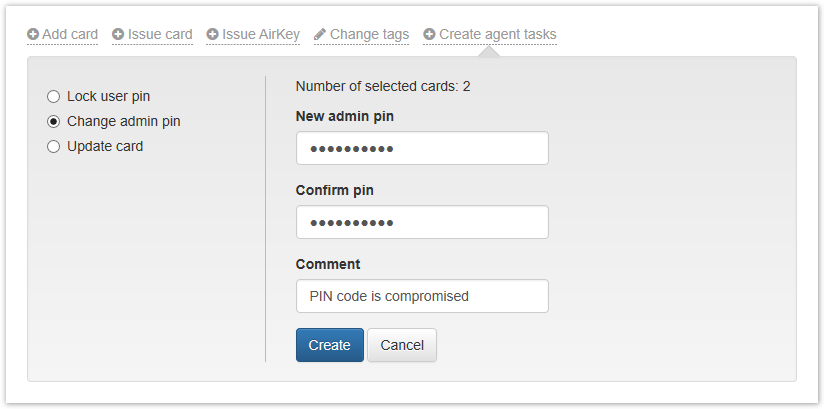This screenshot has height=409, width=824.
Task: Open the Create agent tasks text link
Action: (x=498, y=34)
